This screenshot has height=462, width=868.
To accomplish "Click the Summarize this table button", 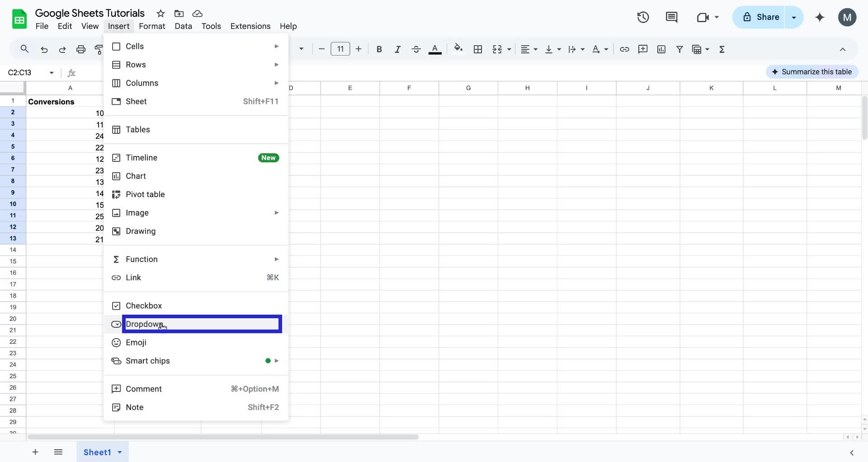I will (812, 71).
